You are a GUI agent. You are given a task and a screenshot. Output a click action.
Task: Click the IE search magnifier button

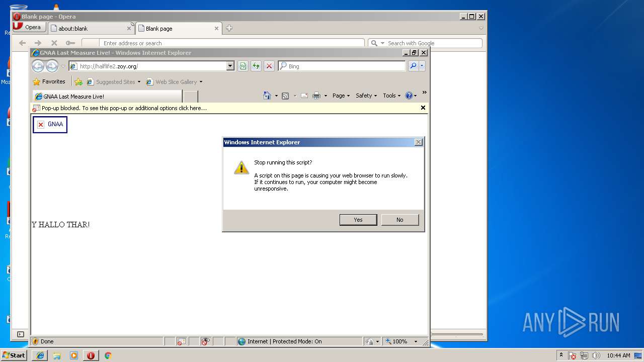tap(413, 66)
